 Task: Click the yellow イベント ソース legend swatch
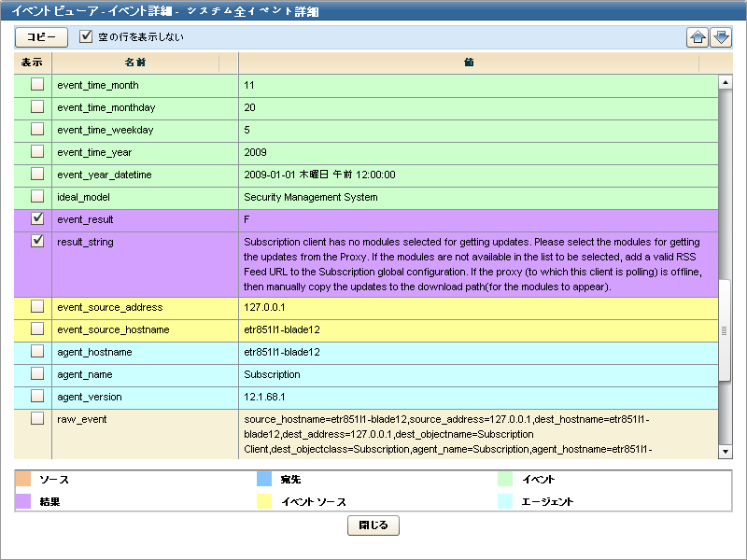click(264, 501)
